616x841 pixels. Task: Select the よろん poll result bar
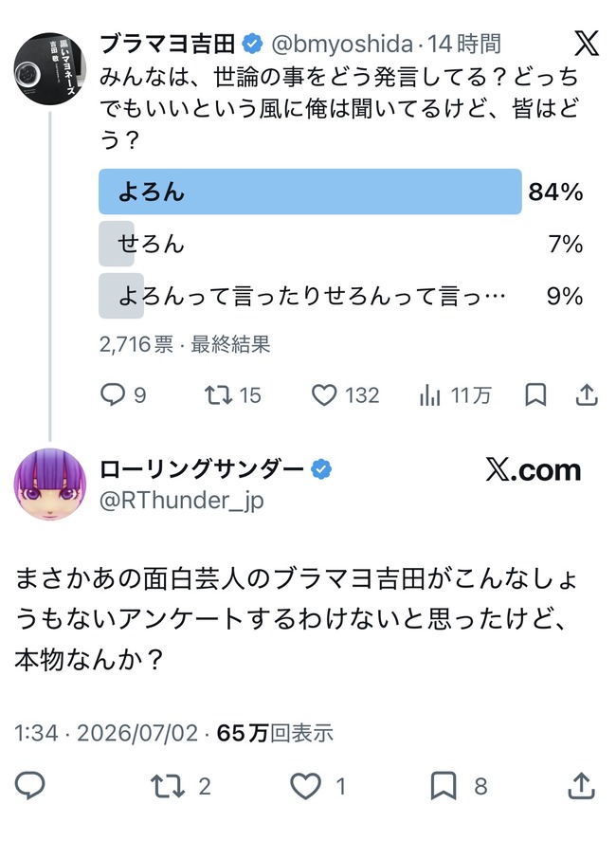[310, 192]
